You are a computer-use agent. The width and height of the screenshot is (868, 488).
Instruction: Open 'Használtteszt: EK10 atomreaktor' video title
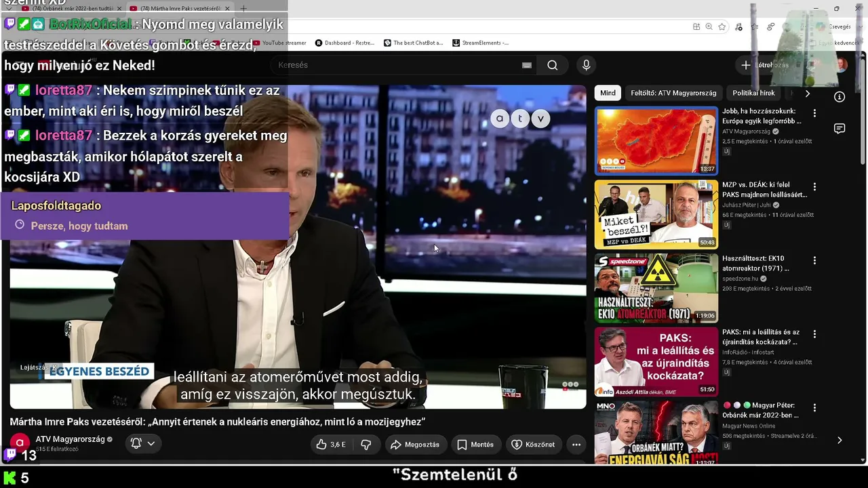pos(755,263)
